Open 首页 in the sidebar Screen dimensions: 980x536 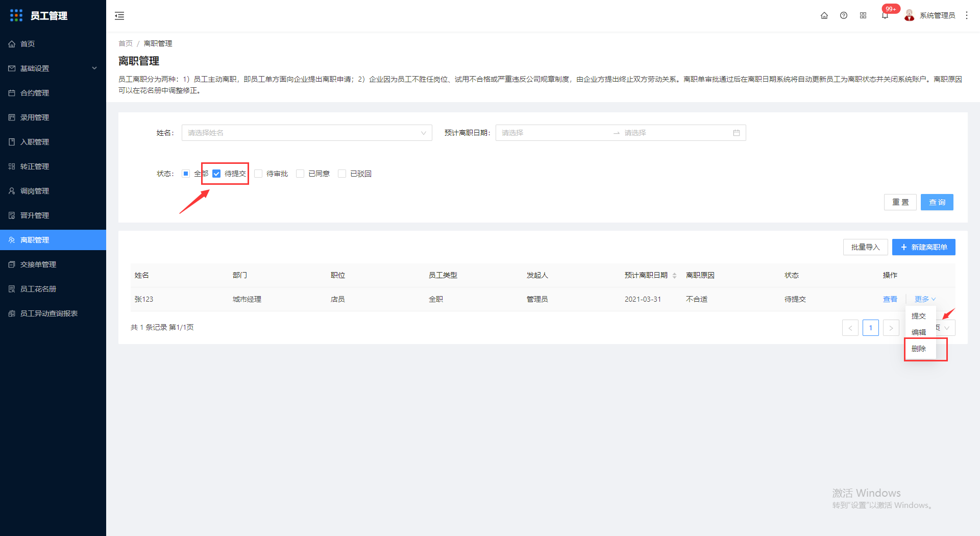[x=53, y=44]
